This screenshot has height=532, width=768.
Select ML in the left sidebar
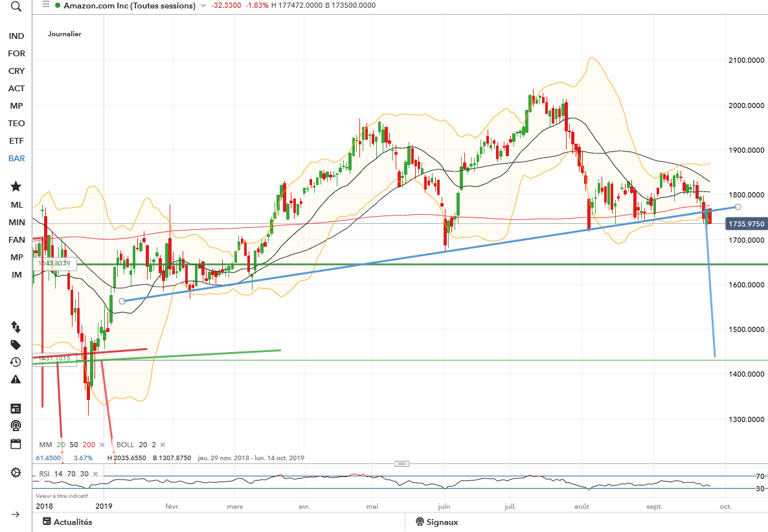[x=16, y=205]
